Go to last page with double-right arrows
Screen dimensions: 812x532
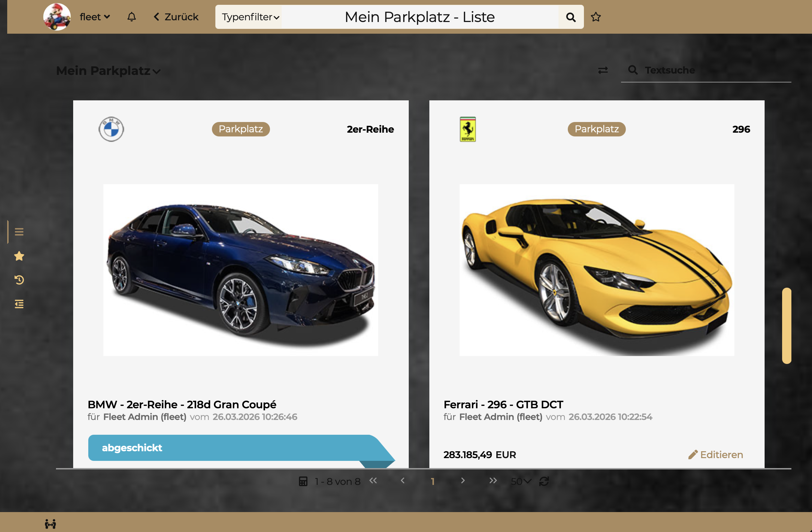pyautogui.click(x=493, y=480)
